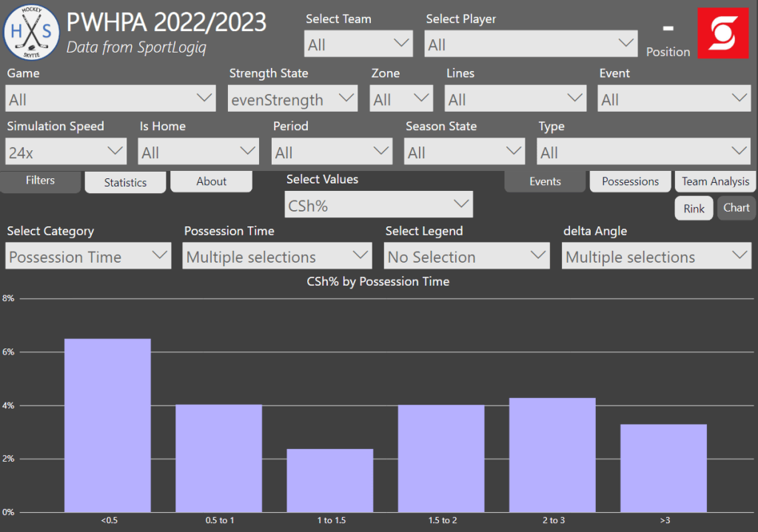Expand the Select Player dropdown
The image size is (758, 532).
coord(531,44)
